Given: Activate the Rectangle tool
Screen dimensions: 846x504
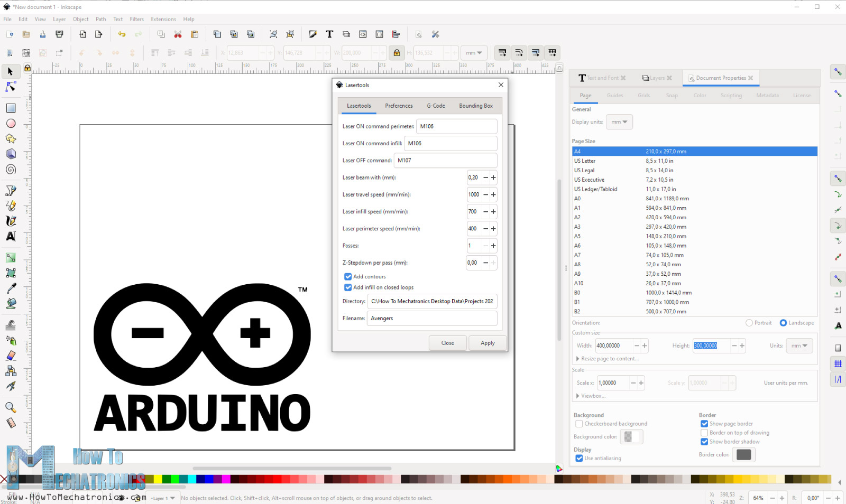Looking at the screenshot, I should click(10, 108).
